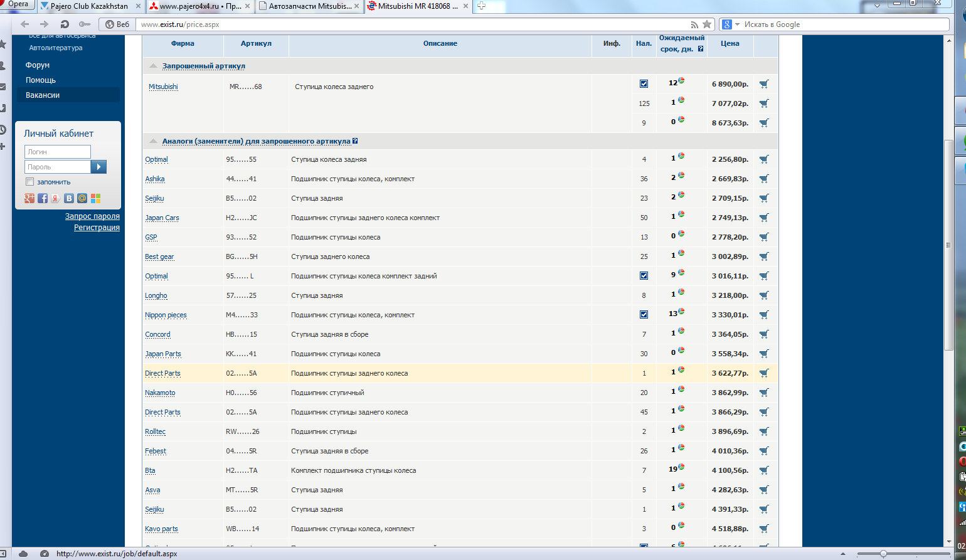This screenshot has height=560, width=966.
Task: Collapse the 'Запрошенный артикул' section
Action: [153, 66]
